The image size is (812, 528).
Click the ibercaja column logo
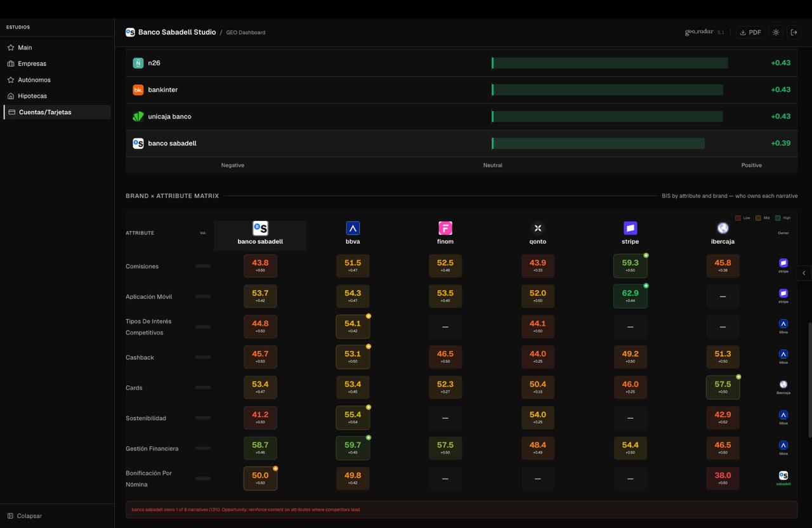click(x=723, y=228)
